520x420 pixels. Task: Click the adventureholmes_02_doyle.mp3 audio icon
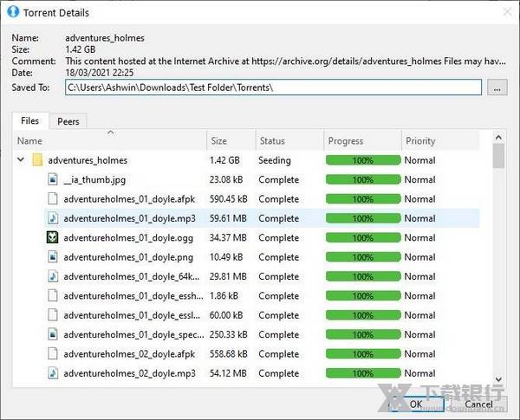53,373
